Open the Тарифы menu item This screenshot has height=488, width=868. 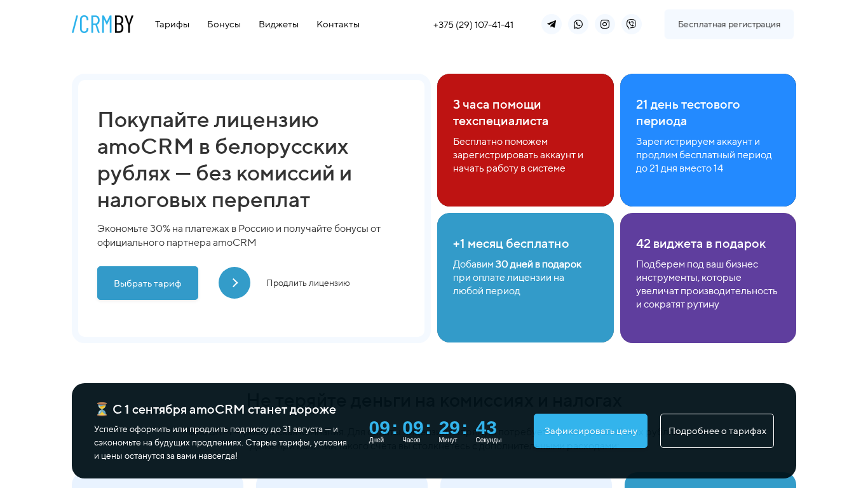[172, 24]
